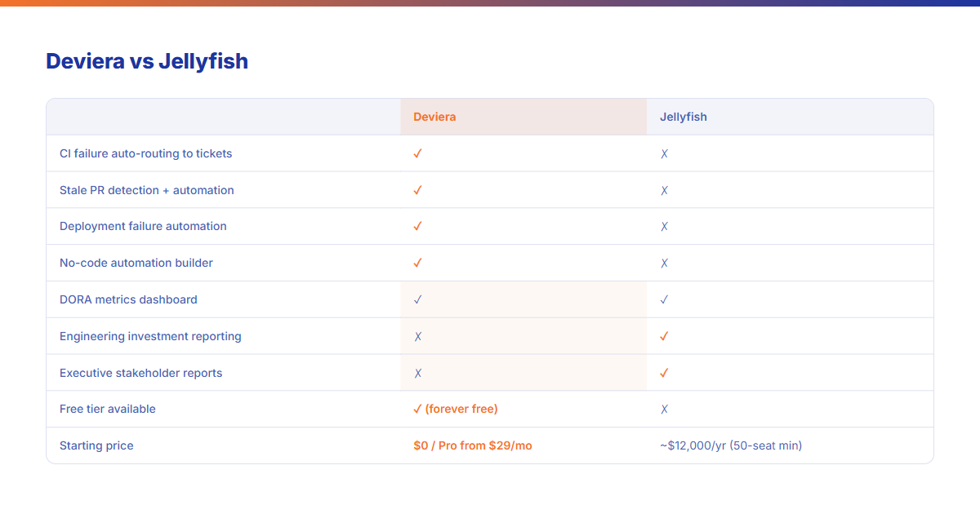Screen dimensions: 980x514
Task: Click the Starting price label
Action: [x=96, y=445]
